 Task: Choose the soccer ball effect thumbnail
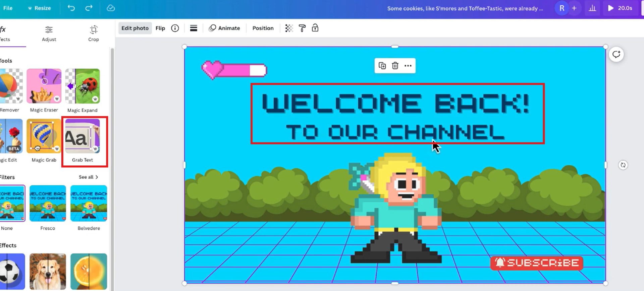pyautogui.click(x=12, y=271)
